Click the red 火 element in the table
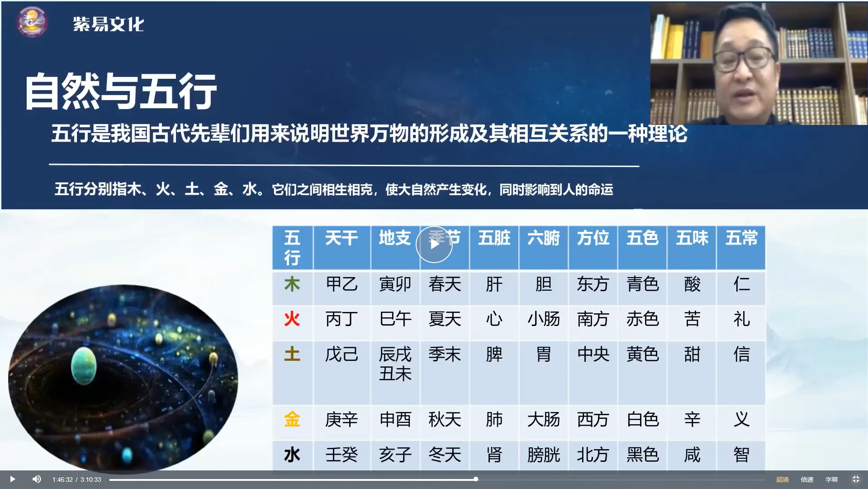 [x=292, y=319]
